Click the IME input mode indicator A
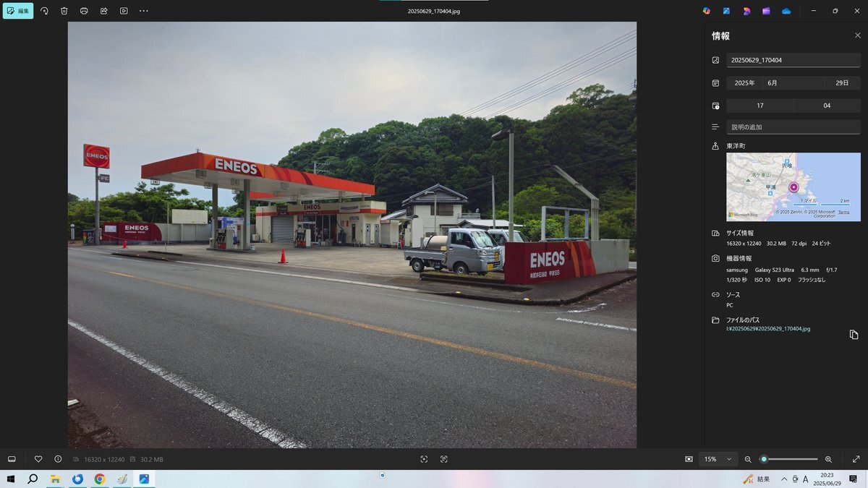Image resolution: width=868 pixels, height=488 pixels. click(805, 479)
